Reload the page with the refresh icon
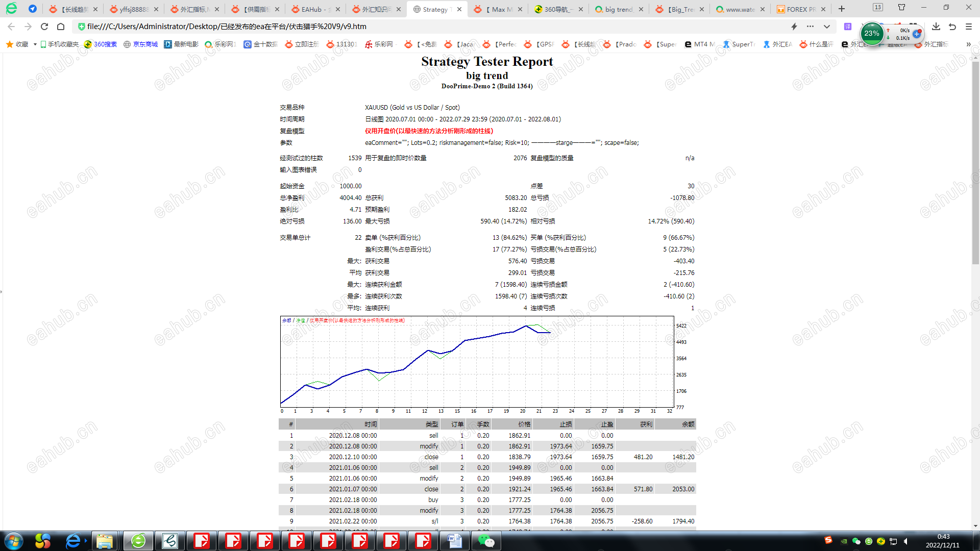 coord(44,27)
